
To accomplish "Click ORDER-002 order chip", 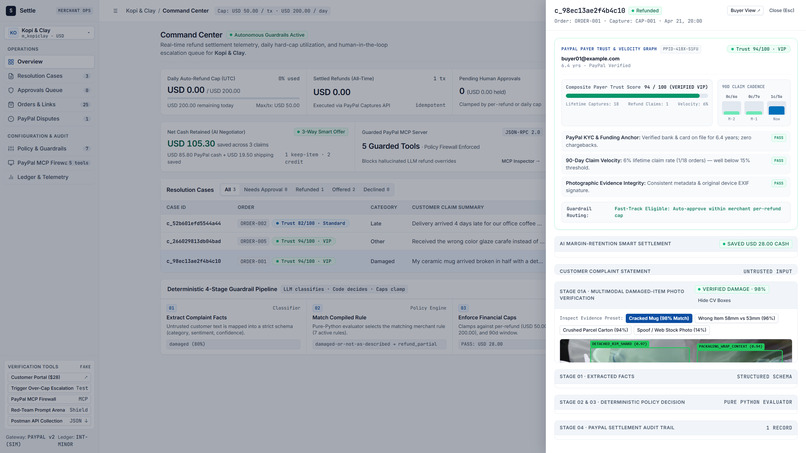I will point(253,224).
